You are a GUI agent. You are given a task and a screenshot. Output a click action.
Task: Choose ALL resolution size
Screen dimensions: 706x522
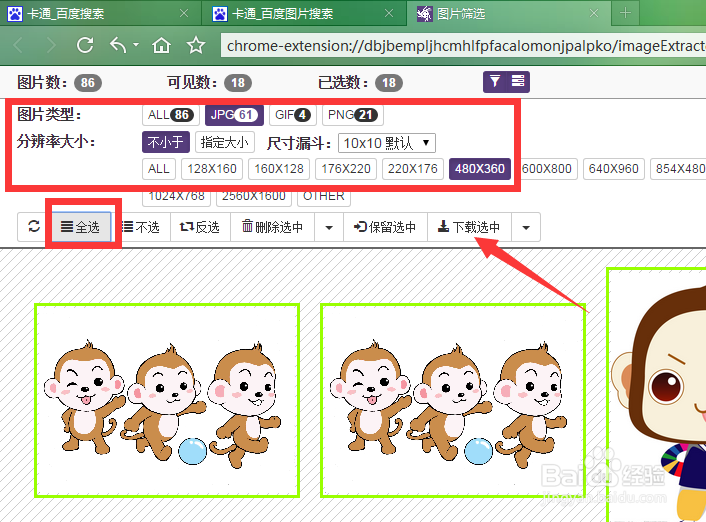[158, 169]
